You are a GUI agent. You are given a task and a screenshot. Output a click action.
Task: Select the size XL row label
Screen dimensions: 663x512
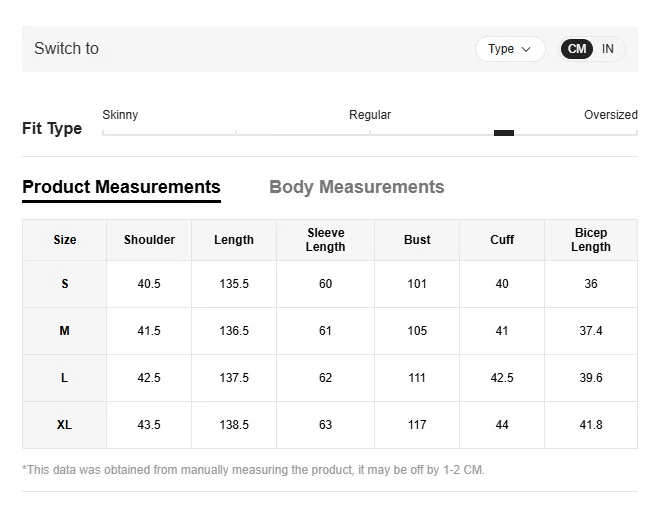pos(65,425)
